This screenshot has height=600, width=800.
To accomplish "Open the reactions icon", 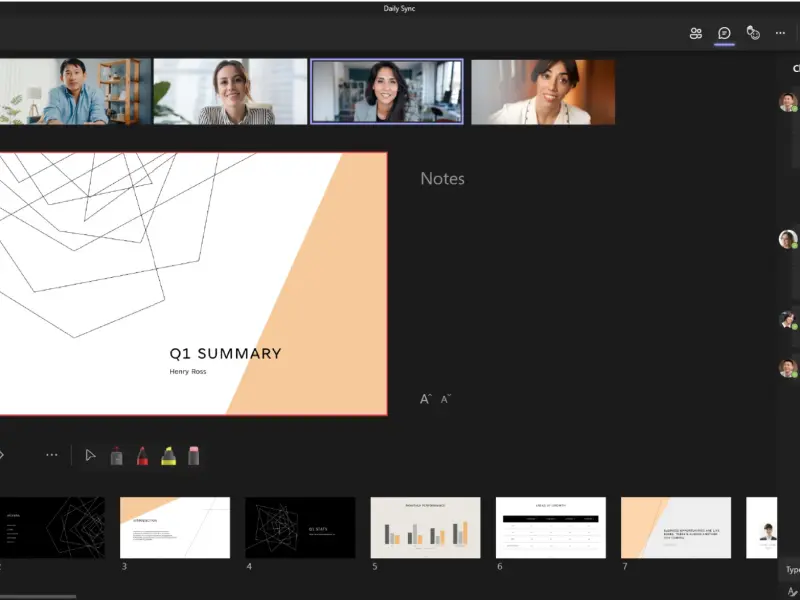I will 753,33.
